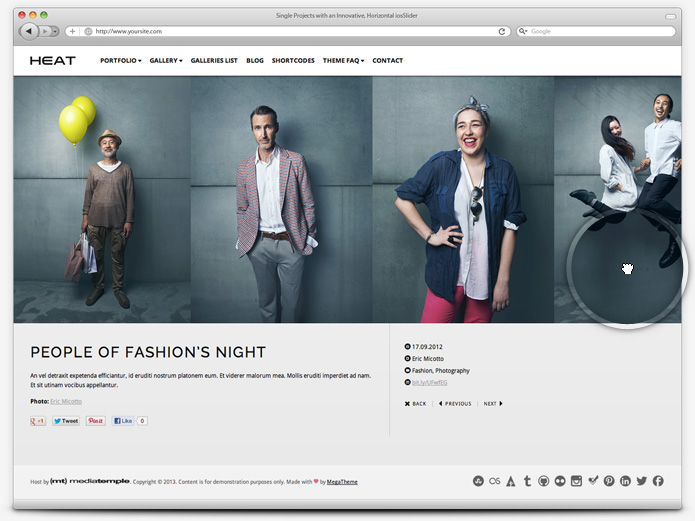Open the GitHub footer icon
This screenshot has width=695, height=521.
(x=543, y=481)
